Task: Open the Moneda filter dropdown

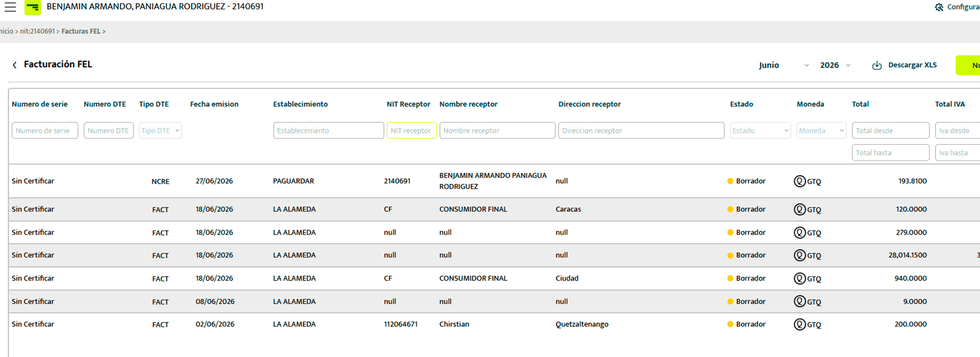Action: point(821,131)
